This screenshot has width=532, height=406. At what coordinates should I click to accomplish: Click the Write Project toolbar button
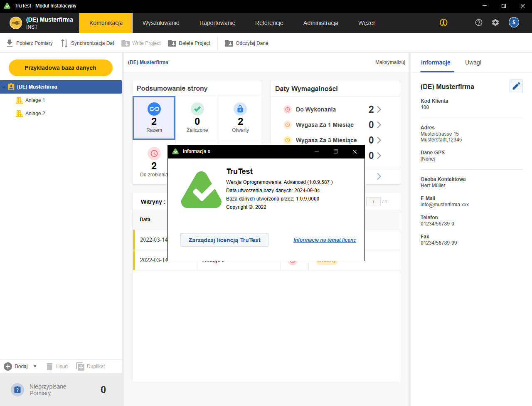tap(141, 43)
